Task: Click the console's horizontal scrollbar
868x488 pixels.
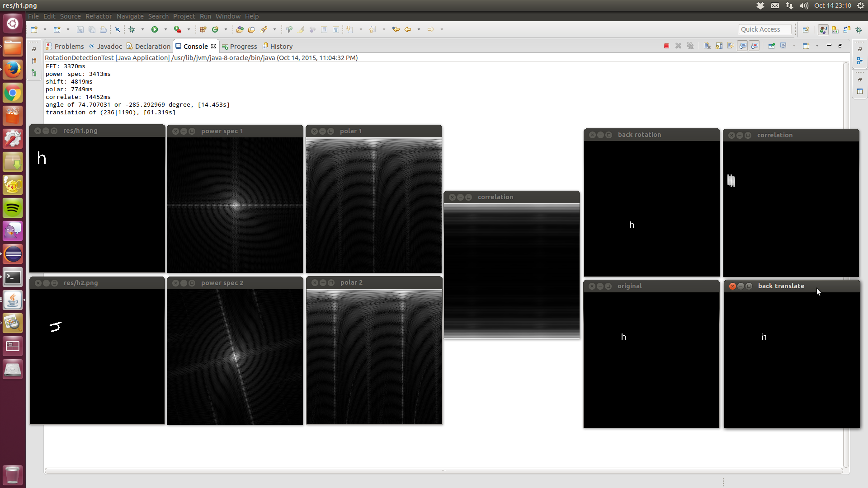Action: pos(443,471)
